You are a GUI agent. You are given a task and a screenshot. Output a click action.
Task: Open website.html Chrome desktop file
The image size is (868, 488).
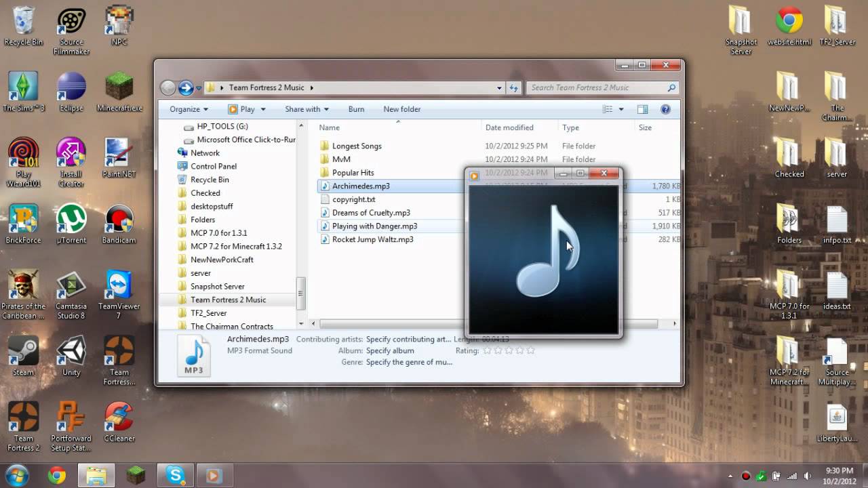(789, 26)
